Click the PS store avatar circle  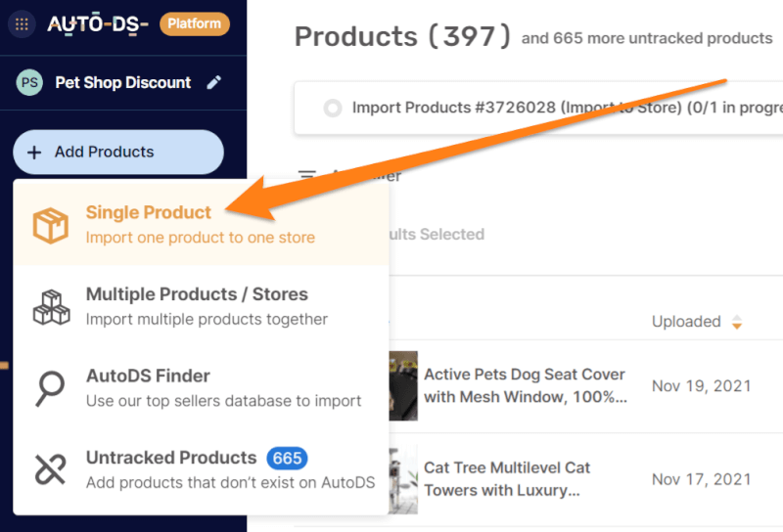(x=29, y=83)
